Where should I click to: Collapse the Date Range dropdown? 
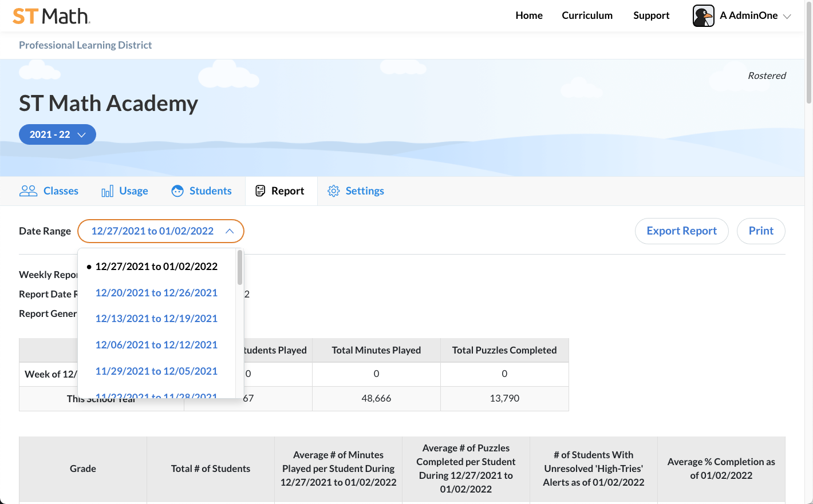(161, 231)
